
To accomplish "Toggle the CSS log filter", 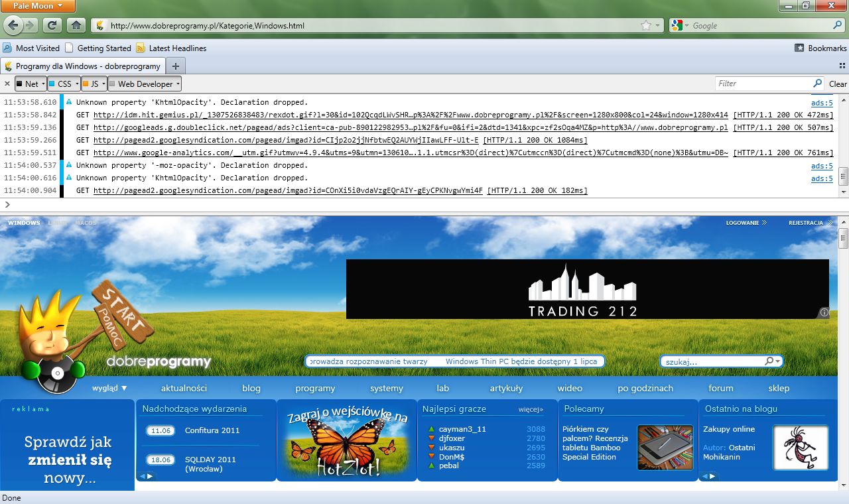I will point(60,84).
